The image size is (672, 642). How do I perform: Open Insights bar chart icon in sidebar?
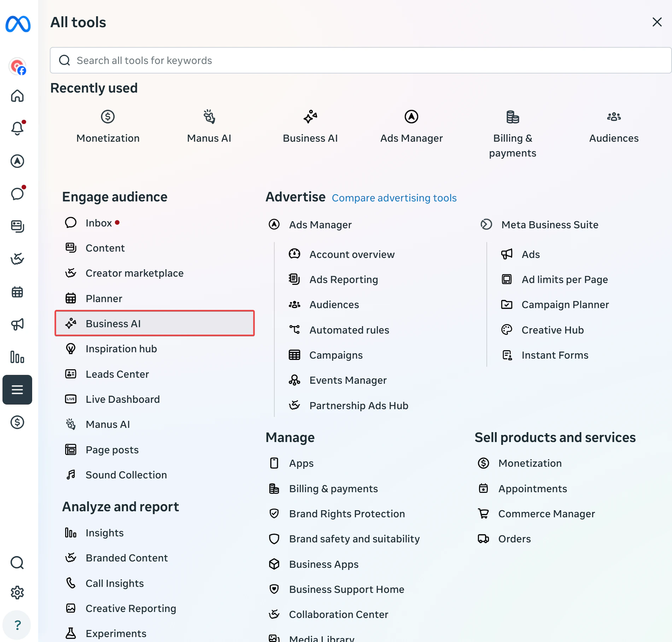coord(17,357)
